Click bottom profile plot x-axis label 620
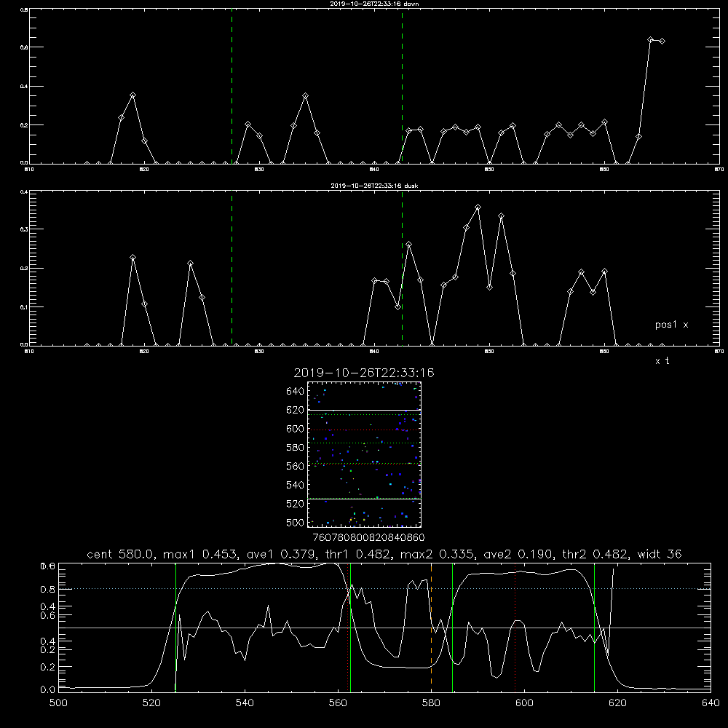The height and width of the screenshot is (728, 728). coord(617,703)
